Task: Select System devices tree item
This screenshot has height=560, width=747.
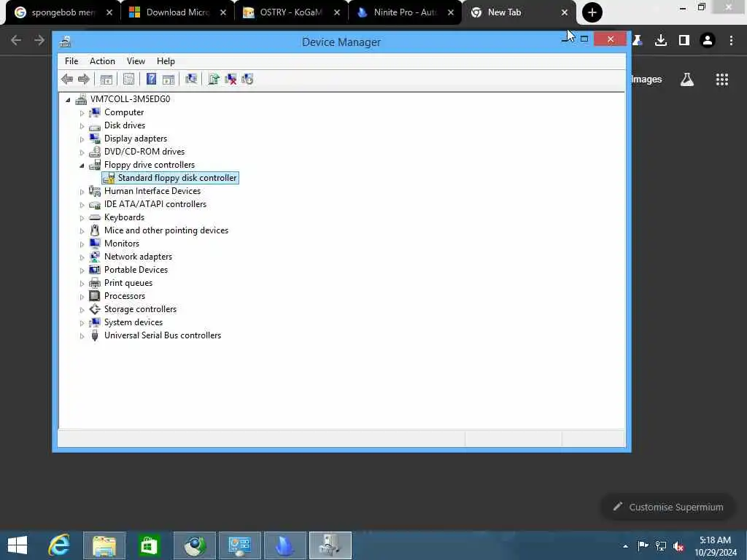Action: 133,322
